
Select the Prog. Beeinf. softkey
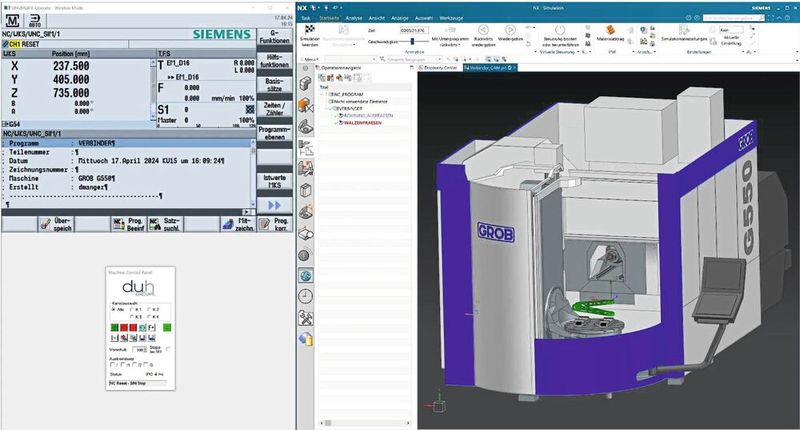tap(129, 224)
